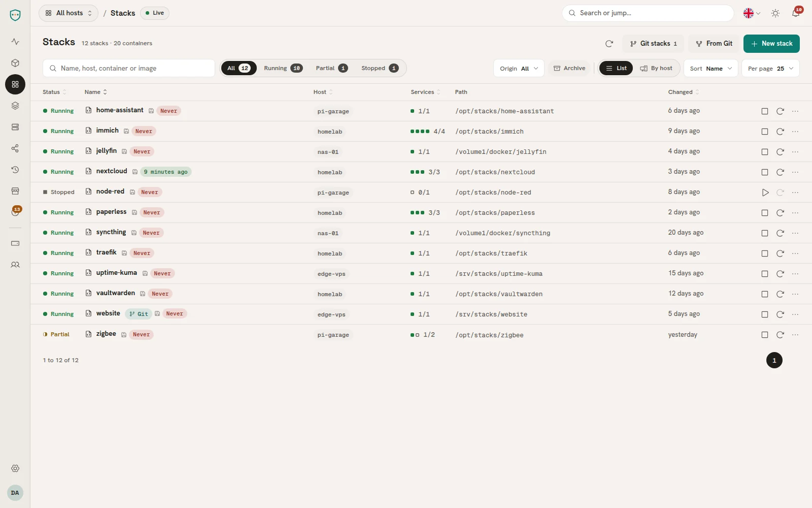Open the activity pulse icon in sidebar

point(15,42)
